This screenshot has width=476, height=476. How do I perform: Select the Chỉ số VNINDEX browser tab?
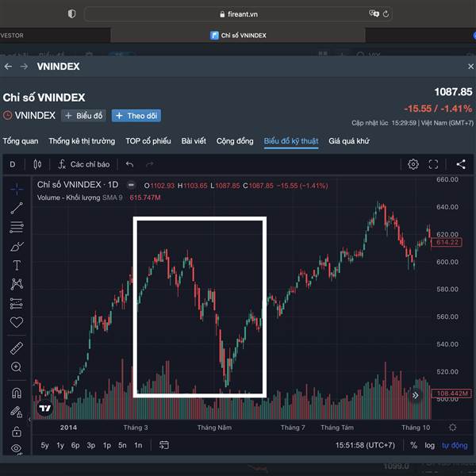(238, 36)
